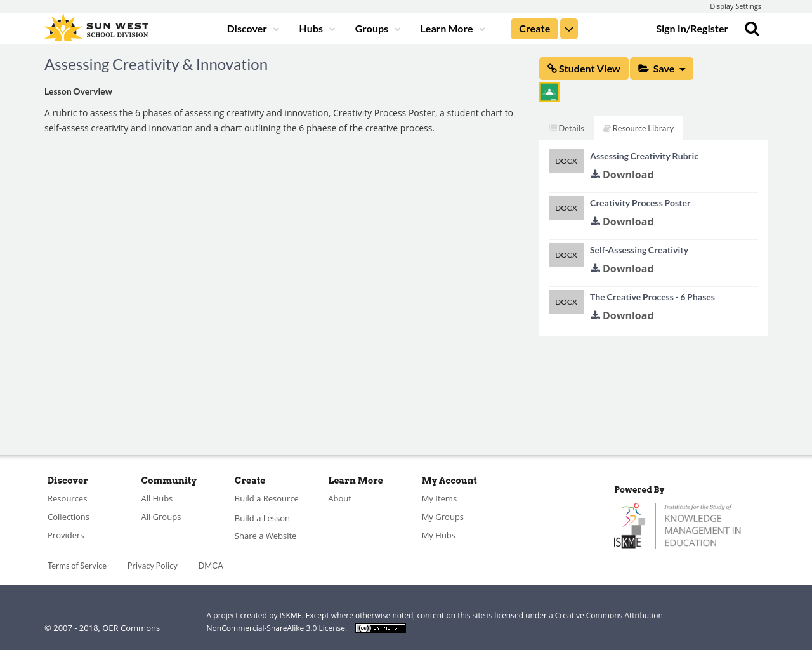This screenshot has height=650, width=812.
Task: Click the Student View button
Action: 584,69
